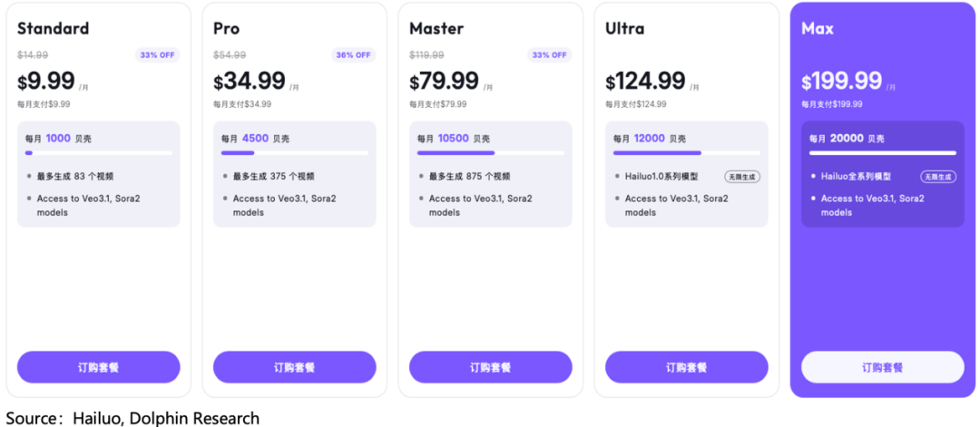Click the crossed-out $54.99 price on Pro

click(229, 55)
